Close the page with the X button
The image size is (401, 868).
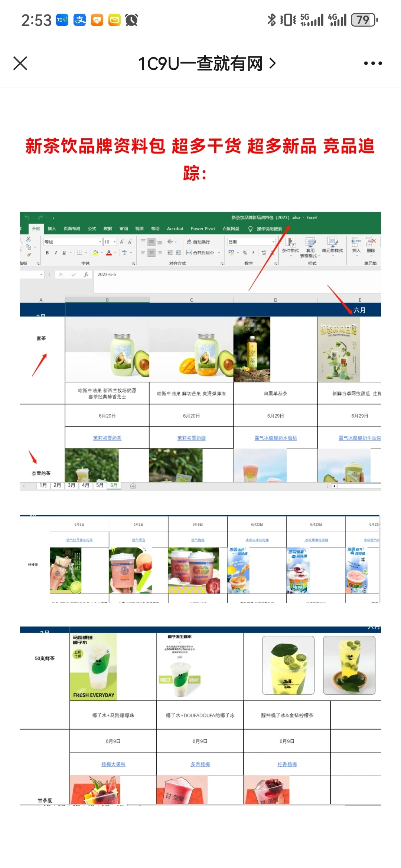20,63
